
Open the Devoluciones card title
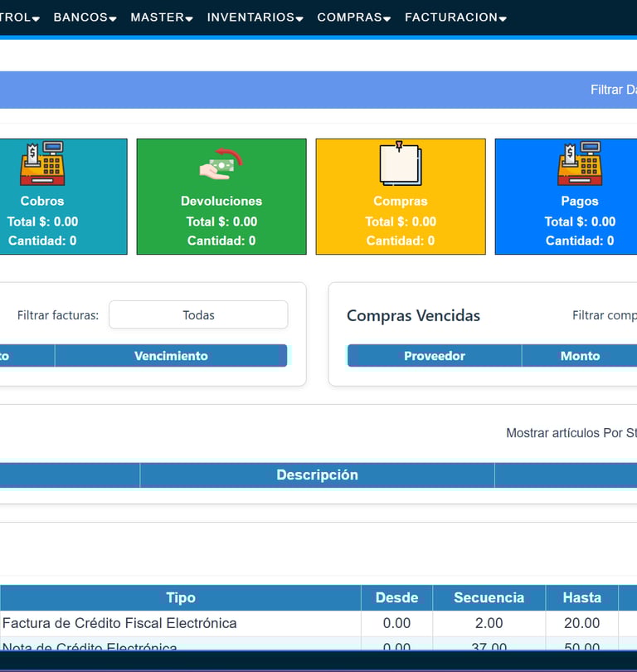tap(221, 201)
